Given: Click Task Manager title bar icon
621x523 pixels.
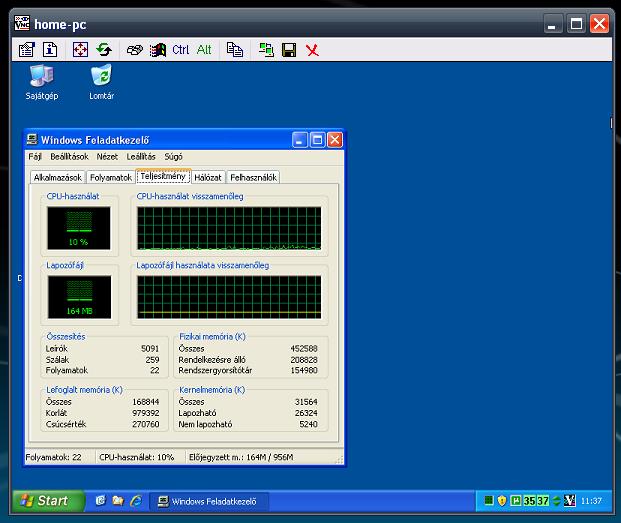Looking at the screenshot, I should pos(32,139).
